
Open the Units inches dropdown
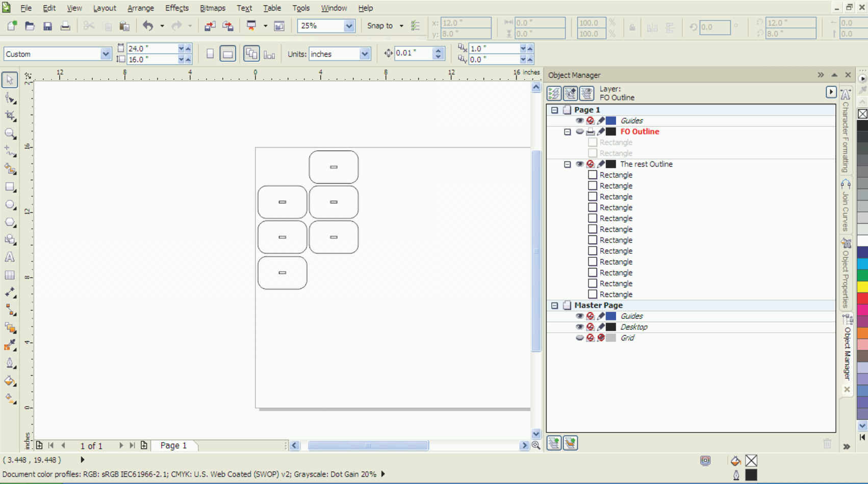point(364,54)
